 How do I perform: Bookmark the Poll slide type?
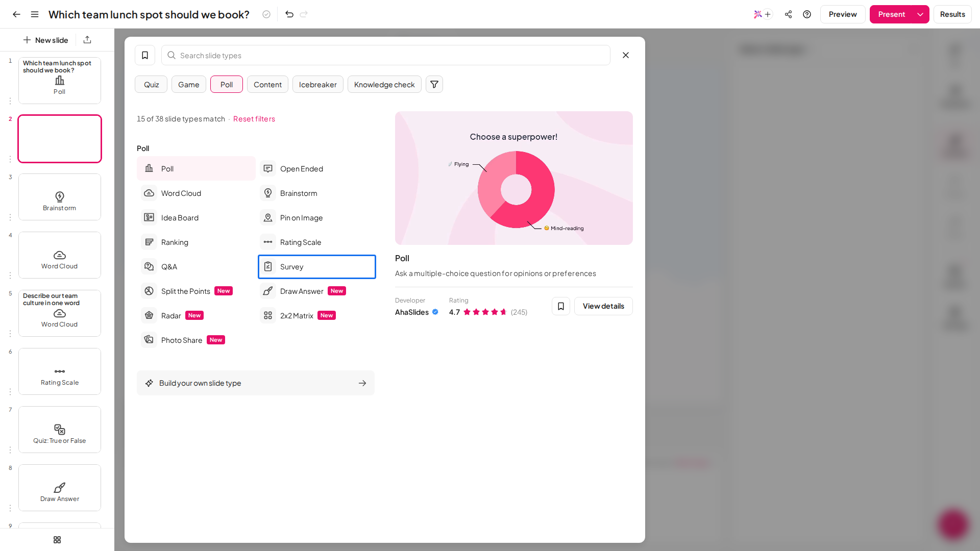(561, 306)
